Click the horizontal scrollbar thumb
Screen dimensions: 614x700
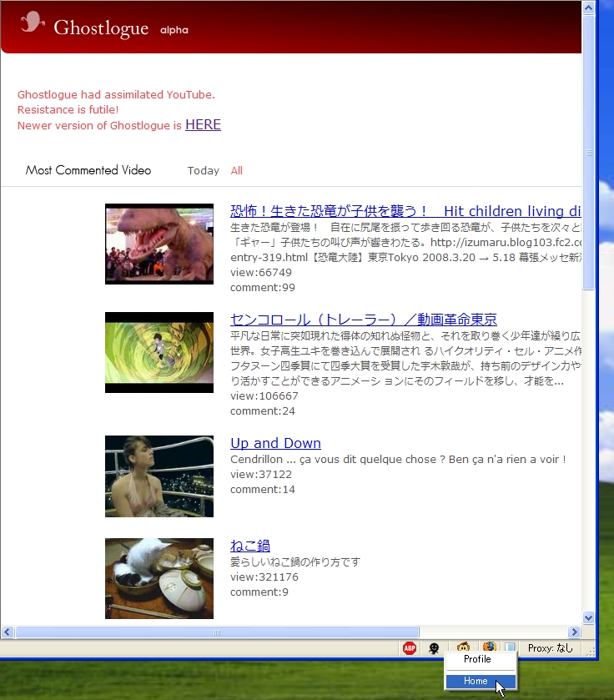click(217, 632)
